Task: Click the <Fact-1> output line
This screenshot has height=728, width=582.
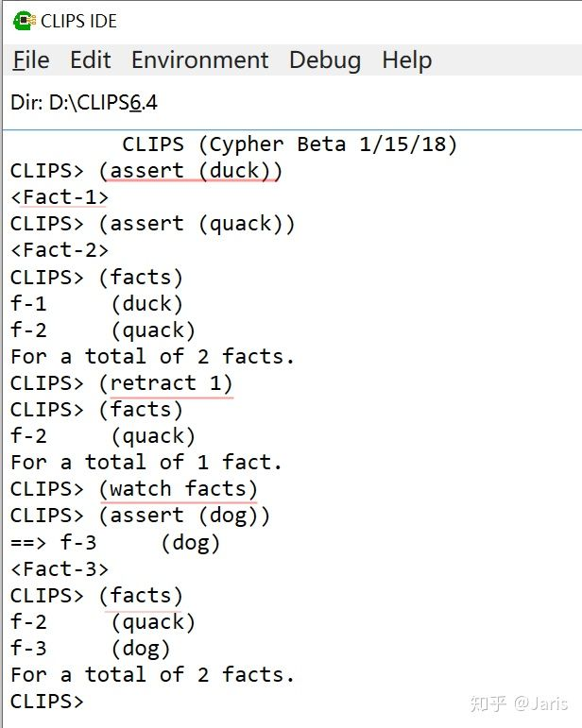Action: (x=60, y=197)
